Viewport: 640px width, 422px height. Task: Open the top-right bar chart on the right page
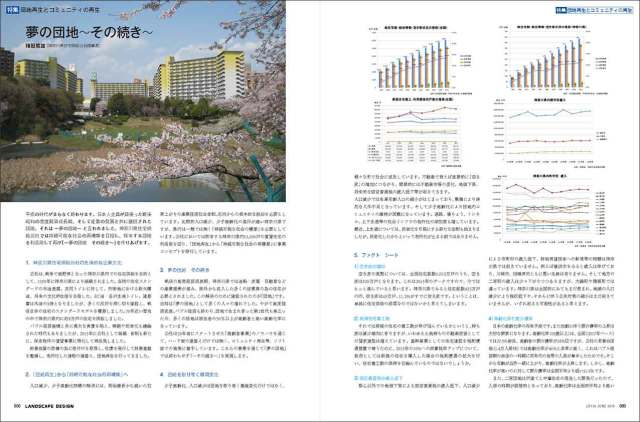click(x=553, y=60)
